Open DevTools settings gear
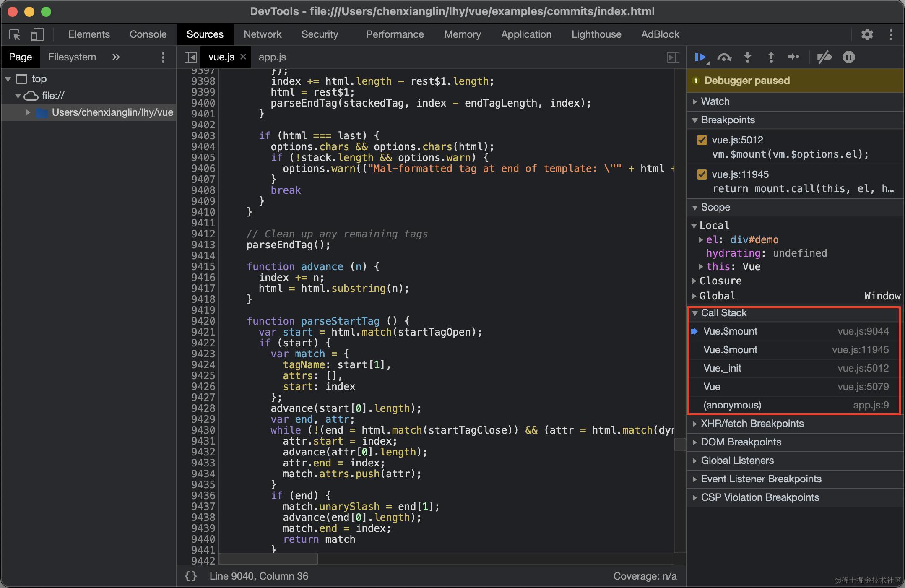The width and height of the screenshot is (905, 588). point(867,34)
